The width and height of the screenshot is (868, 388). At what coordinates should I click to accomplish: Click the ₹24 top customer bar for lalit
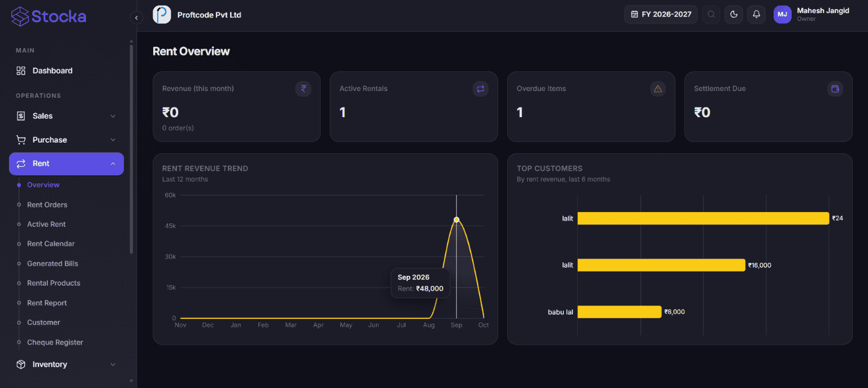(703, 218)
